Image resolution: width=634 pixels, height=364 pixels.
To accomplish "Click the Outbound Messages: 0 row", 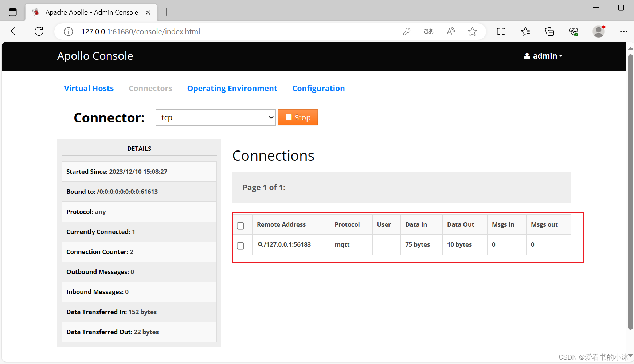I will point(139,272).
